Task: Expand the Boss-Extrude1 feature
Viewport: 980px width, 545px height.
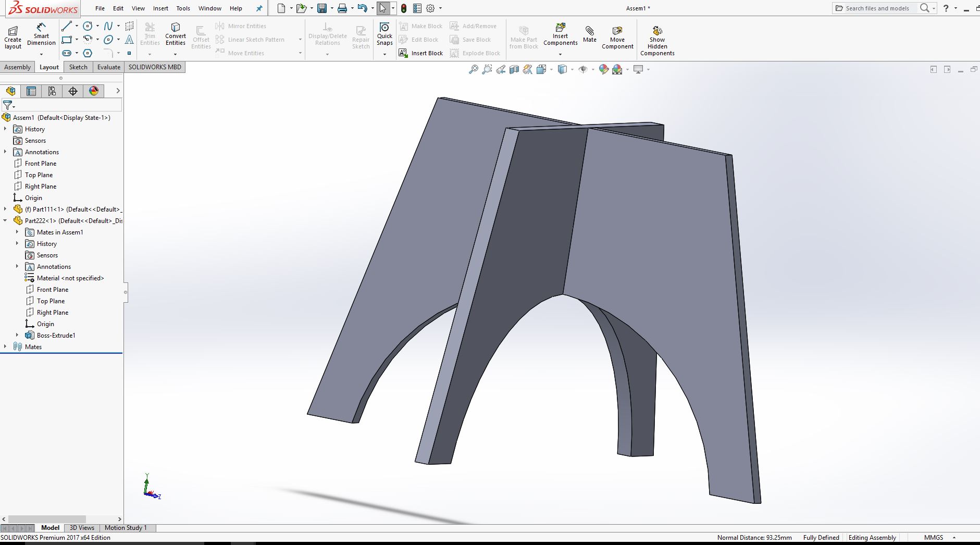Action: coord(17,336)
